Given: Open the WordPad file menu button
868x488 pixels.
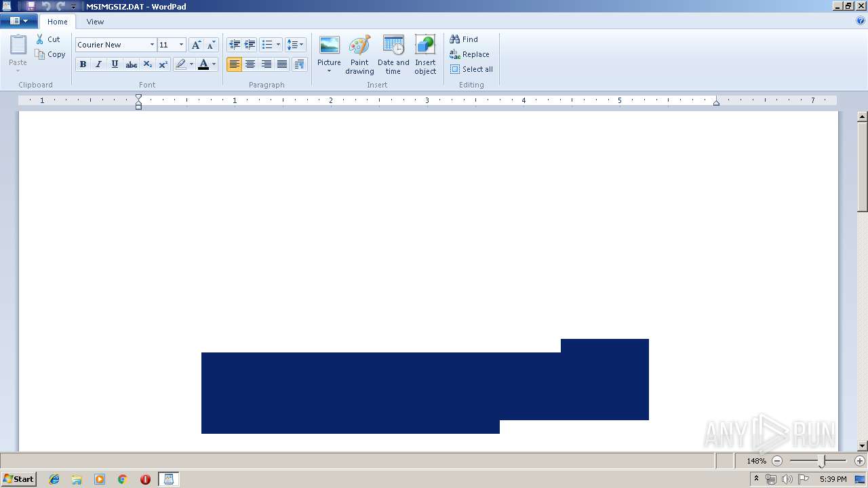Looking at the screenshot, I should tap(19, 21).
